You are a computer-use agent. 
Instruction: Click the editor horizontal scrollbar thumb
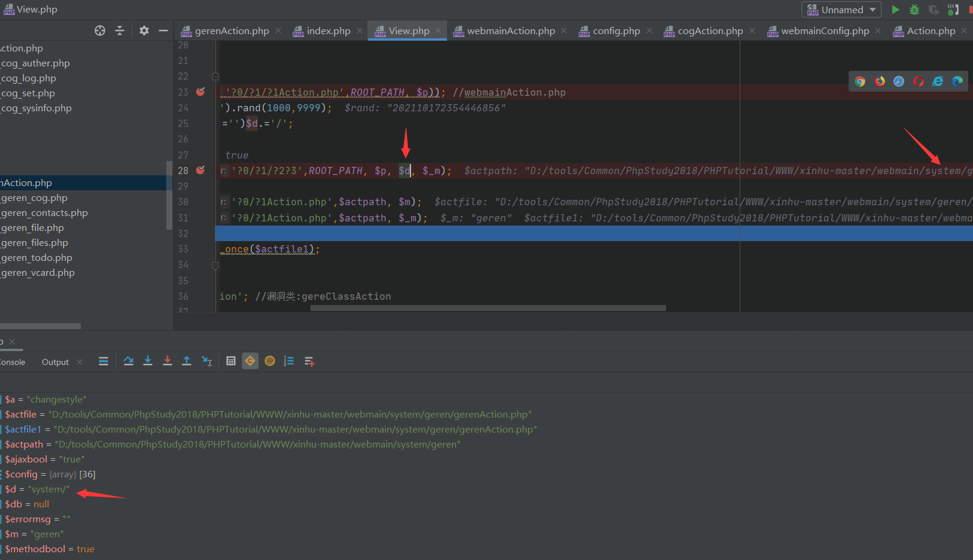[488, 308]
